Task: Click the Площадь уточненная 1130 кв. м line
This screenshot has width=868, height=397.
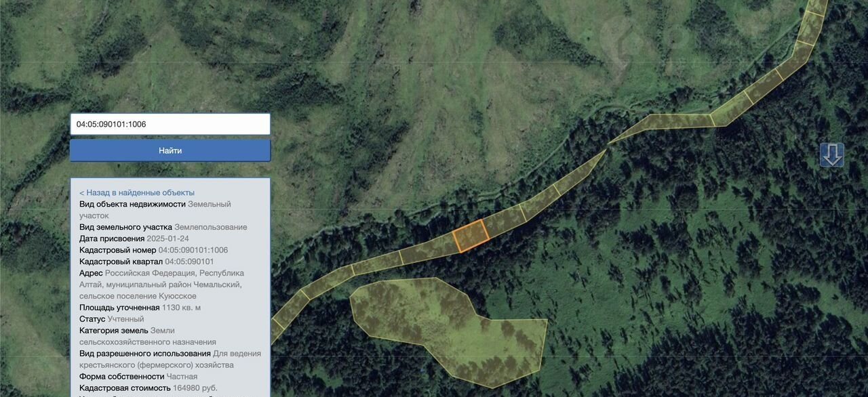Action: coord(140,308)
